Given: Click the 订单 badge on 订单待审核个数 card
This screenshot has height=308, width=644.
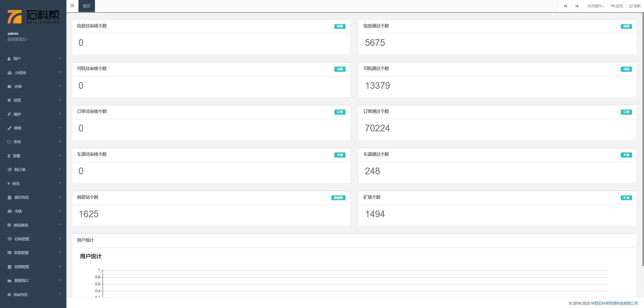Looking at the screenshot, I should pyautogui.click(x=340, y=112).
